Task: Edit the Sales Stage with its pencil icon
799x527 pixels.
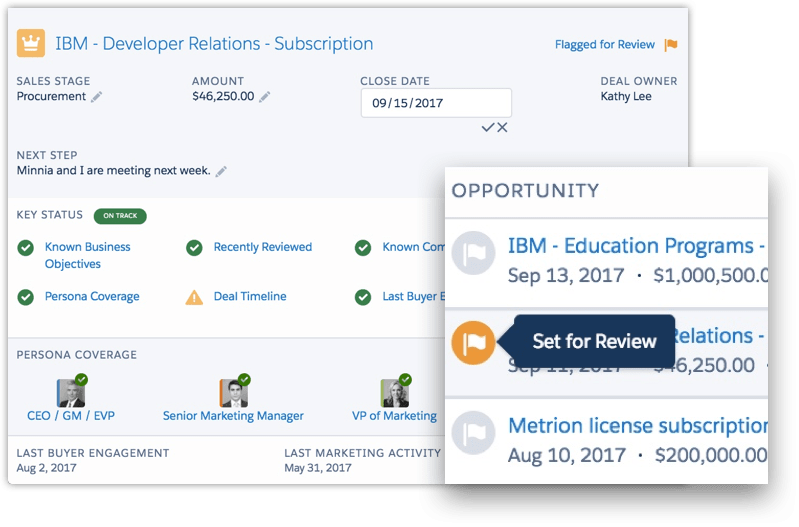Action: coord(96,97)
